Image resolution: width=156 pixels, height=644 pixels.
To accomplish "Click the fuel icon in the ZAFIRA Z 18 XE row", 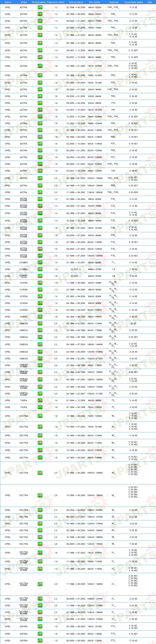I will point(40,640).
